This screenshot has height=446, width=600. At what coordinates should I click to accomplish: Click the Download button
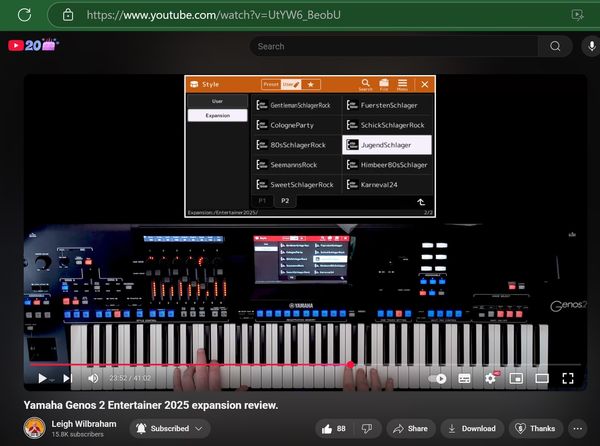472,428
